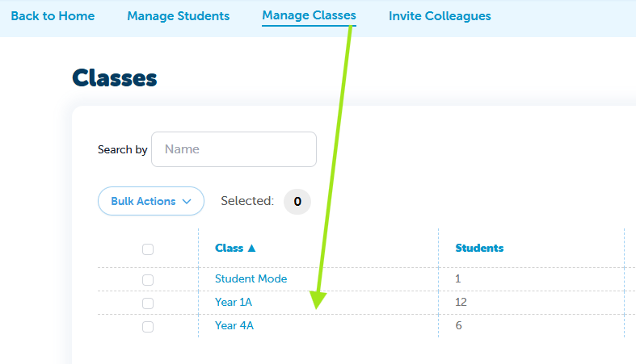Go to the Manage Students tab
The height and width of the screenshot is (364, 636).
pyautogui.click(x=178, y=16)
